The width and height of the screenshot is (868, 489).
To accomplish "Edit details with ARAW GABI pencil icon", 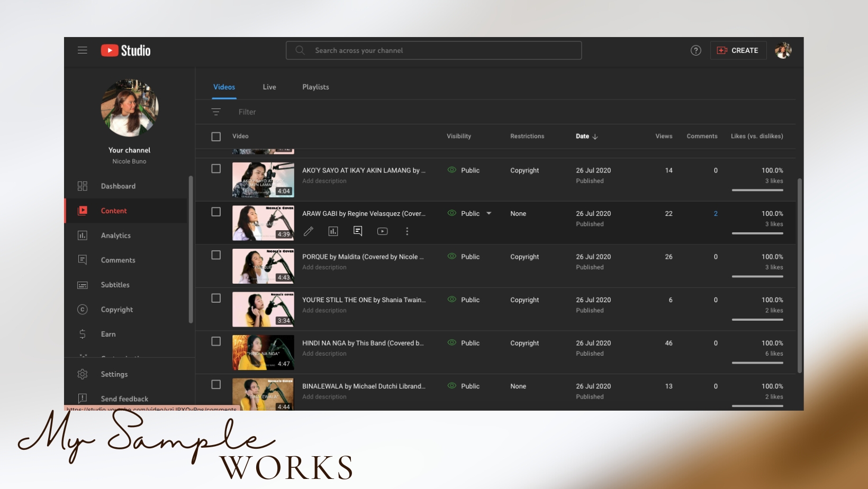I will click(x=309, y=231).
